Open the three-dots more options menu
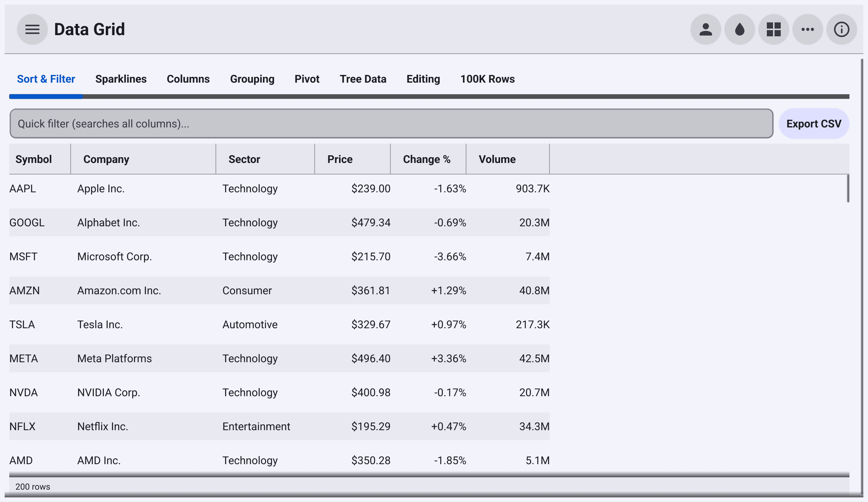The width and height of the screenshot is (868, 502). click(808, 29)
